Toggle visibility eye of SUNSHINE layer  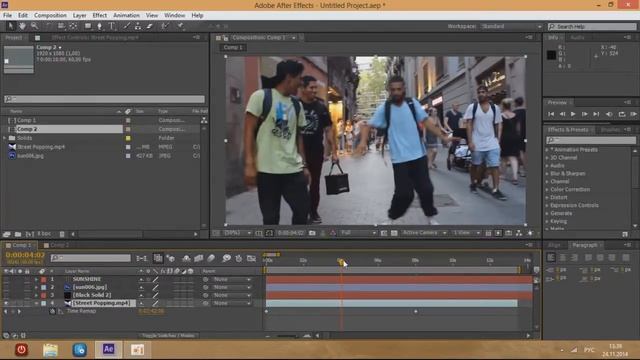(6, 279)
